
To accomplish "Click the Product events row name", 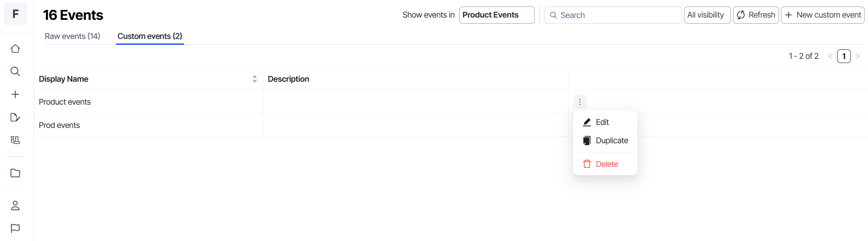I will tap(65, 102).
